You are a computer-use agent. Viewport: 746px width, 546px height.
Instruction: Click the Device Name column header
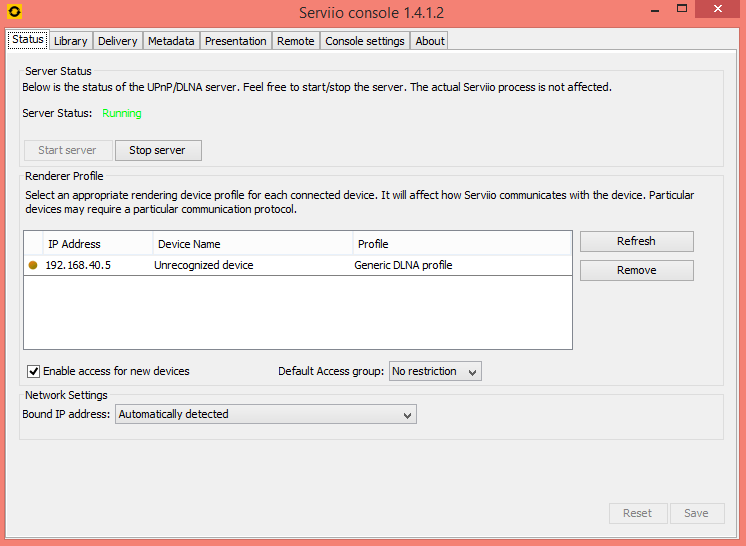pyautogui.click(x=253, y=244)
